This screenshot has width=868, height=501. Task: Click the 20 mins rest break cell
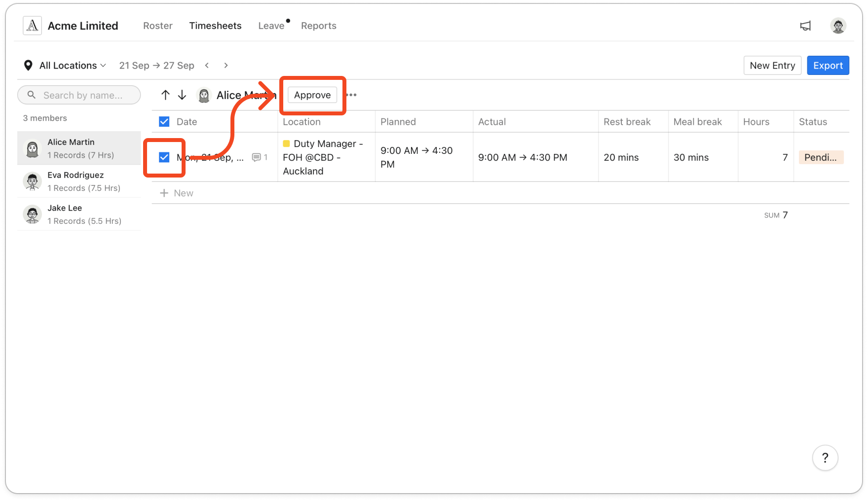coord(633,157)
